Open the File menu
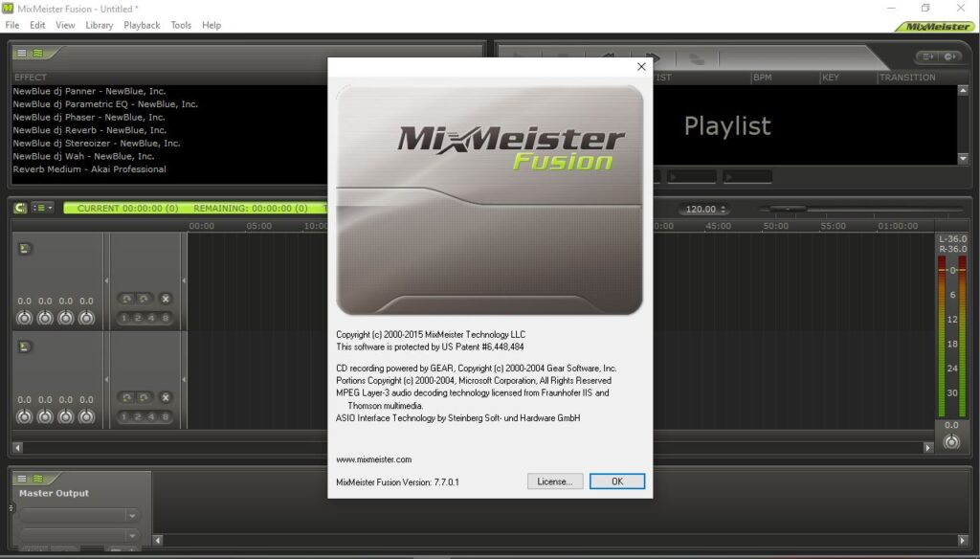 (12, 25)
